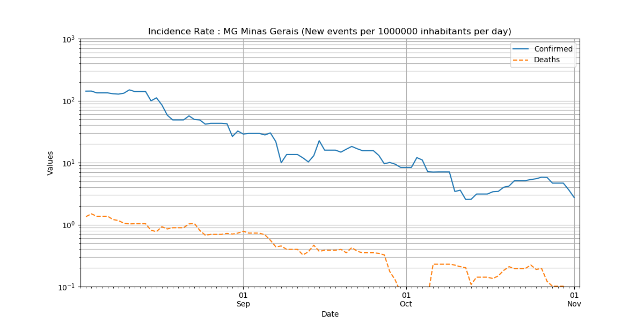Click the Values y-axis label

(x=50, y=163)
